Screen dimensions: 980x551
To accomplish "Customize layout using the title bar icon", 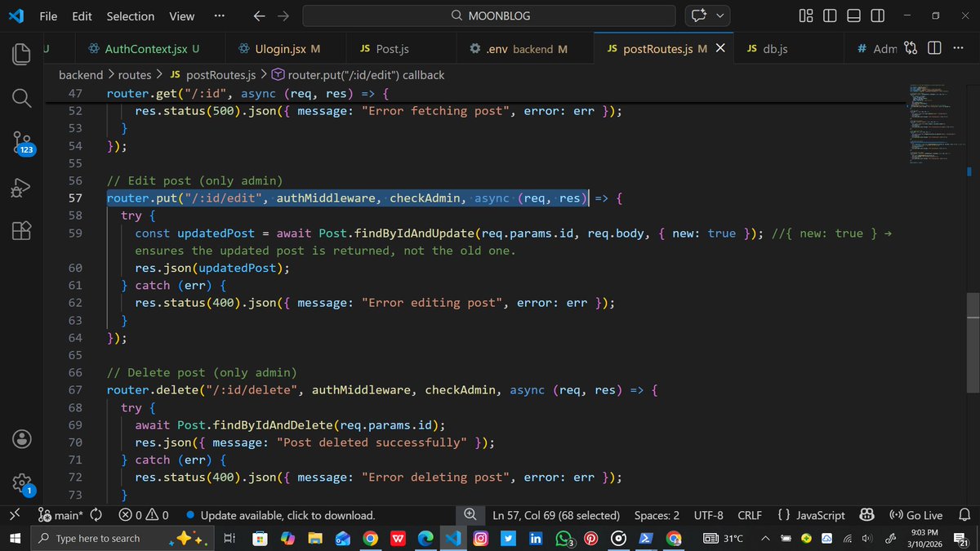I will point(806,16).
